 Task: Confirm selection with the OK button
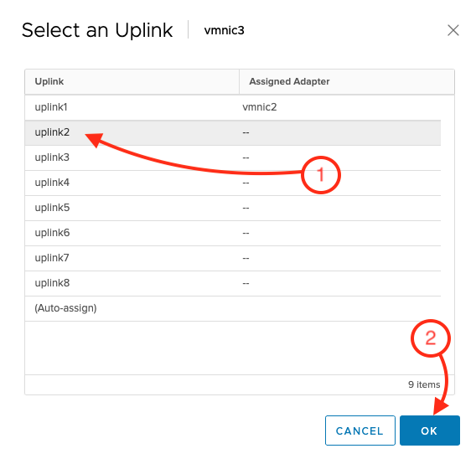(430, 430)
